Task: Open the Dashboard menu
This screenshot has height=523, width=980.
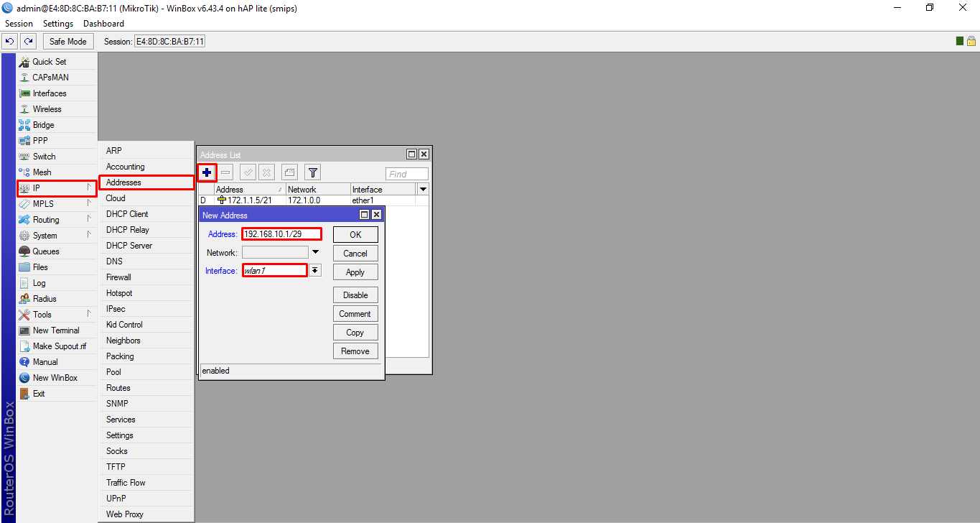Action: (x=103, y=24)
